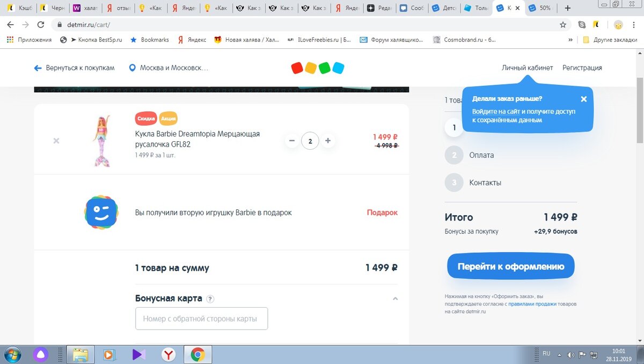Change city Москва и Московск…
The image size is (644, 364).
pos(169,68)
